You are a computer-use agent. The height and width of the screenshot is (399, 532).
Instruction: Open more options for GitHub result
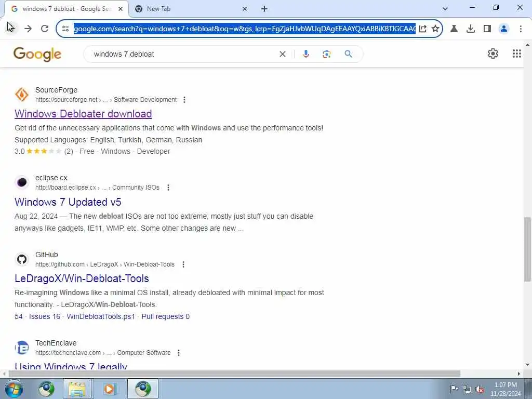183,264
